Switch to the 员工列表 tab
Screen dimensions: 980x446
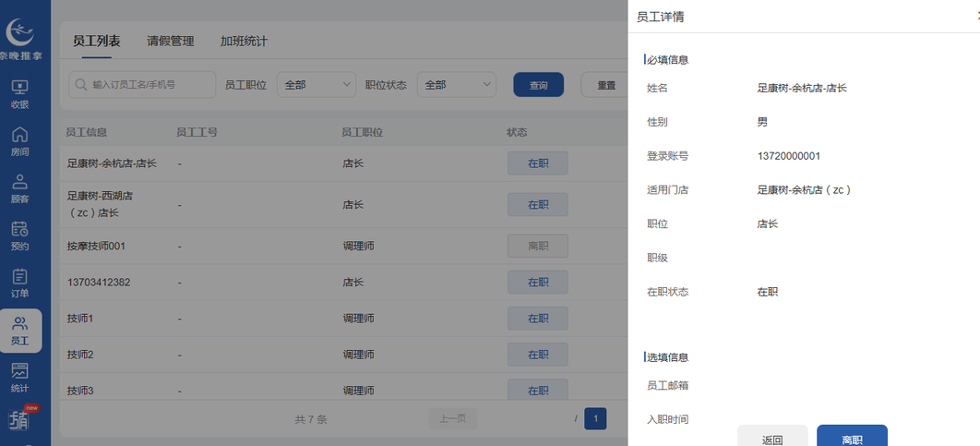[96, 42]
